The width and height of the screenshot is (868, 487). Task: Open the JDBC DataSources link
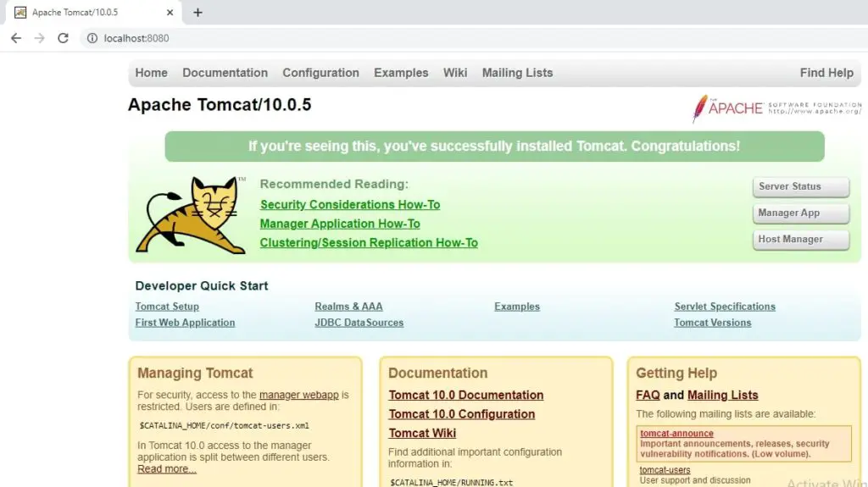click(x=359, y=323)
